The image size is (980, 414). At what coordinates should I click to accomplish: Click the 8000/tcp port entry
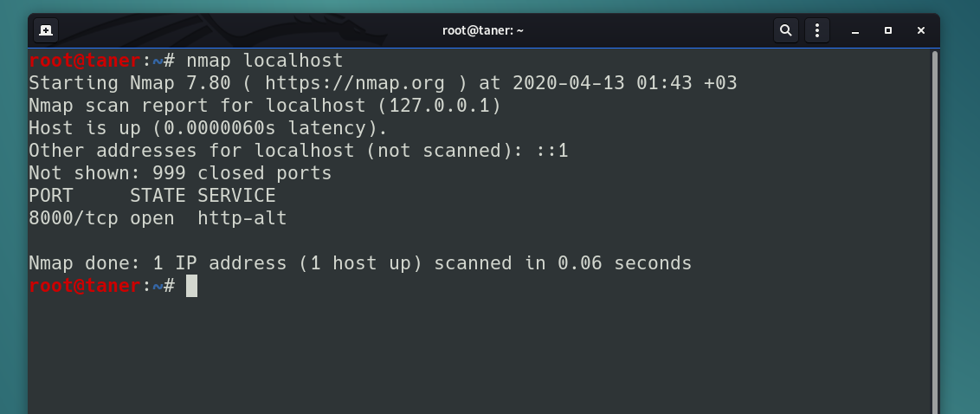(x=73, y=217)
